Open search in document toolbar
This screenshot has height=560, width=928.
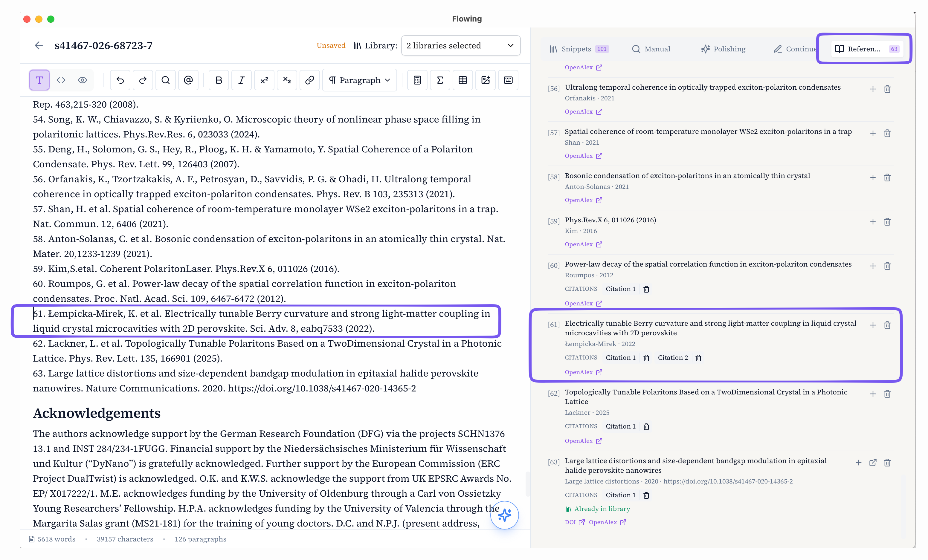coord(165,80)
